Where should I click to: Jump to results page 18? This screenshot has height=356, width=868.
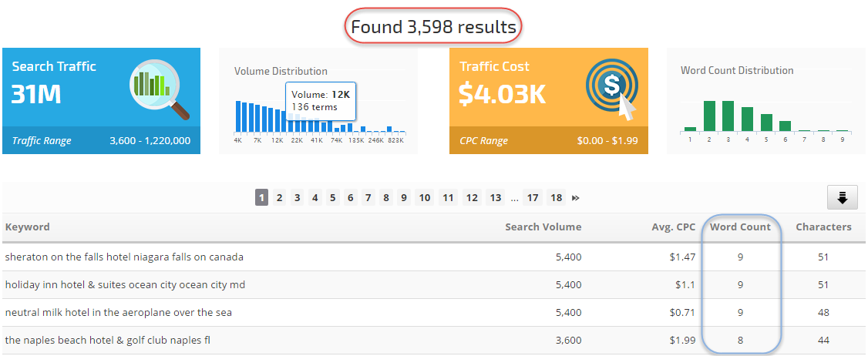point(556,198)
